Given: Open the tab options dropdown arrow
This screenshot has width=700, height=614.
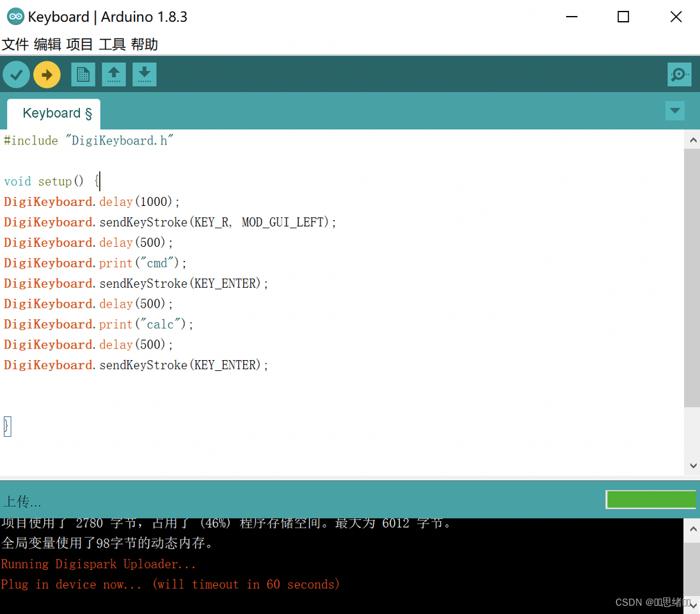Looking at the screenshot, I should coord(675,111).
